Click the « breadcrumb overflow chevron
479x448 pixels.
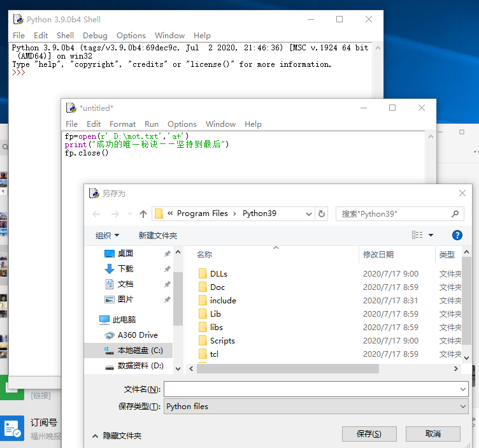pyautogui.click(x=170, y=213)
